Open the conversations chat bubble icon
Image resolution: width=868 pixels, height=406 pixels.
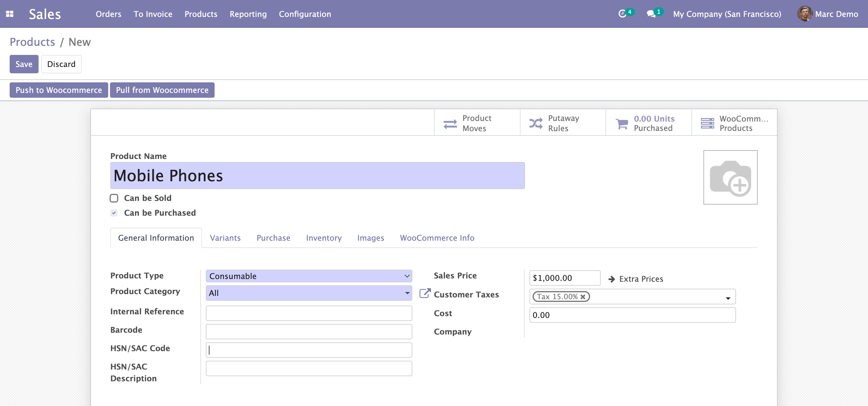(x=651, y=14)
